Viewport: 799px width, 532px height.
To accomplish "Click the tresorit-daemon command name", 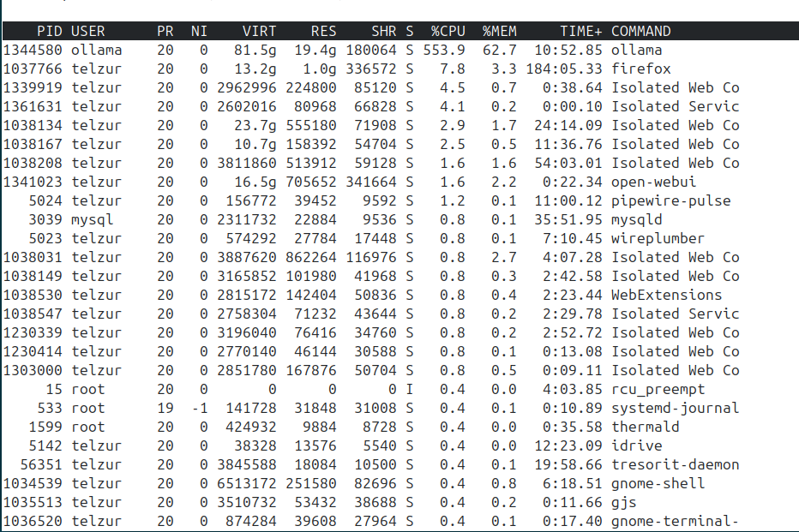I will pyautogui.click(x=675, y=464).
